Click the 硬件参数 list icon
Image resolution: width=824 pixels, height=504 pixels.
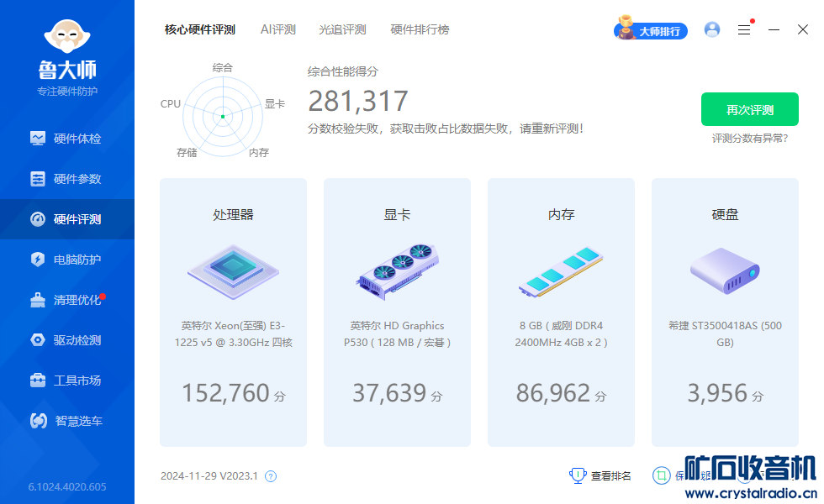38,179
